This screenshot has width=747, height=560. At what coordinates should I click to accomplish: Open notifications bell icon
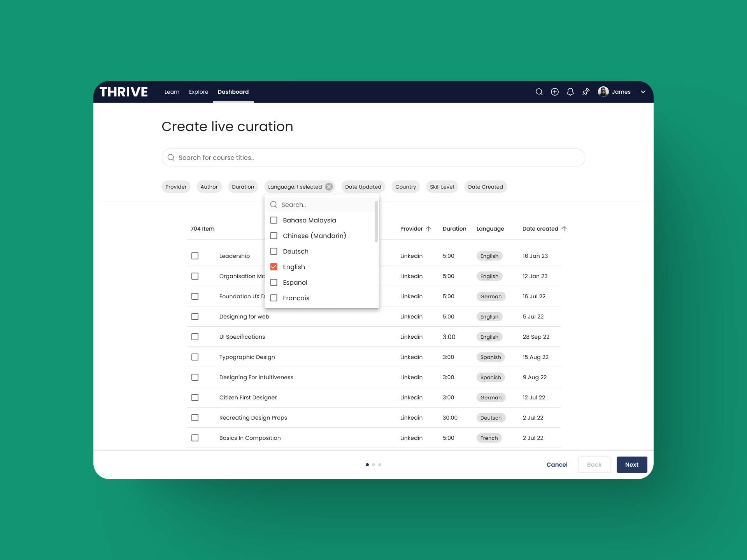tap(570, 92)
